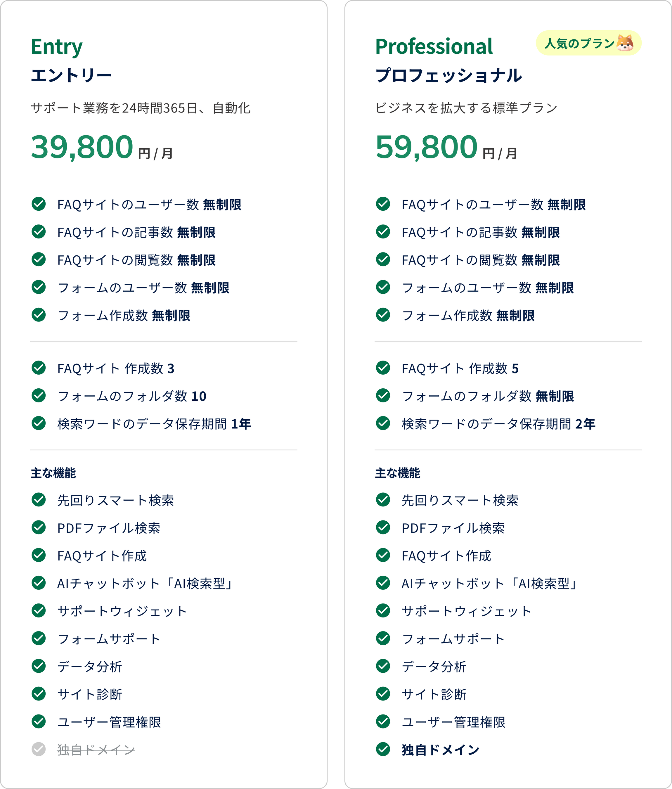Screen dimensions: 672x789
Task: Click checkmark beside Professional FAQサイト 作成数 5
Action: (383, 368)
